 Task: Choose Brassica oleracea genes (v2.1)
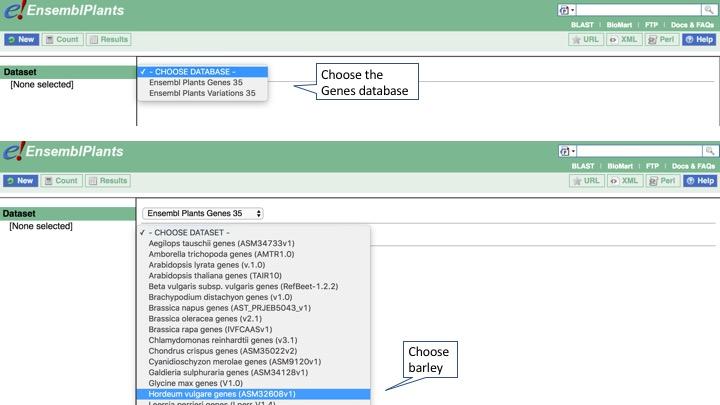tap(253, 319)
